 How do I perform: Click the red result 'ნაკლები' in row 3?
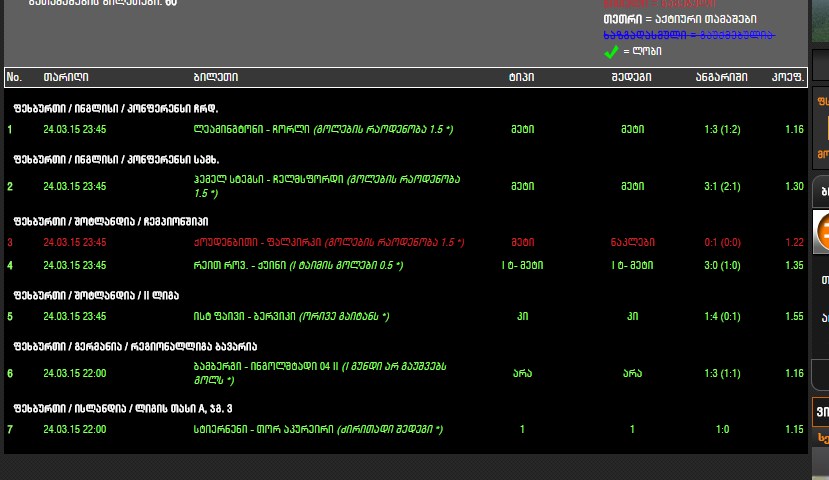pyautogui.click(x=632, y=243)
